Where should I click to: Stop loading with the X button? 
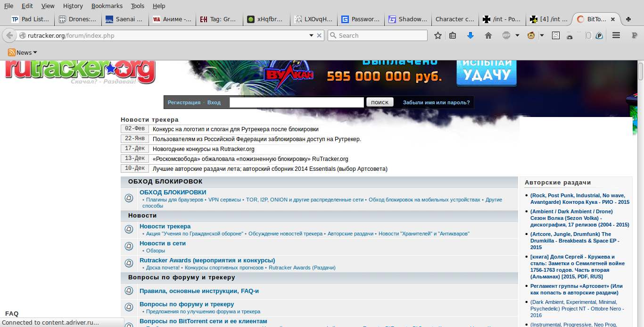pos(319,35)
